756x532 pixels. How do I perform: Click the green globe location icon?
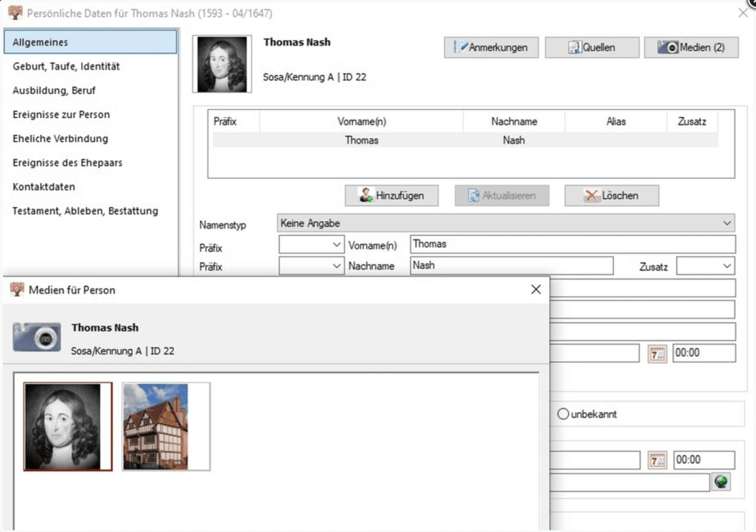pos(721,482)
